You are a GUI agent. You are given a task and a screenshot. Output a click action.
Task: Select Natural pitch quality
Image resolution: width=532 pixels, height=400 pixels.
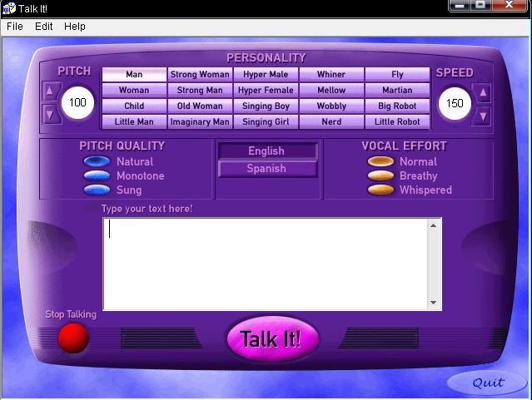97,162
